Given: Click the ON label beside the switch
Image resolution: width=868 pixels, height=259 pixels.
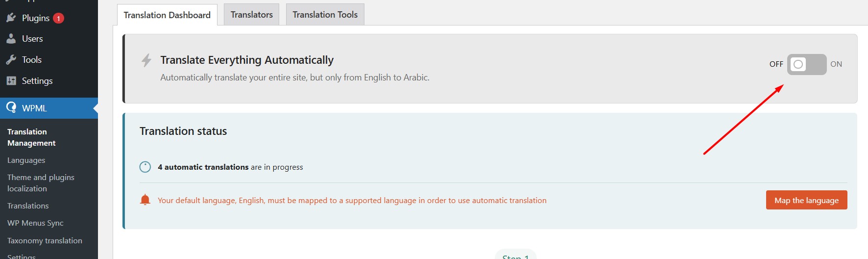Looking at the screenshot, I should click(x=836, y=64).
